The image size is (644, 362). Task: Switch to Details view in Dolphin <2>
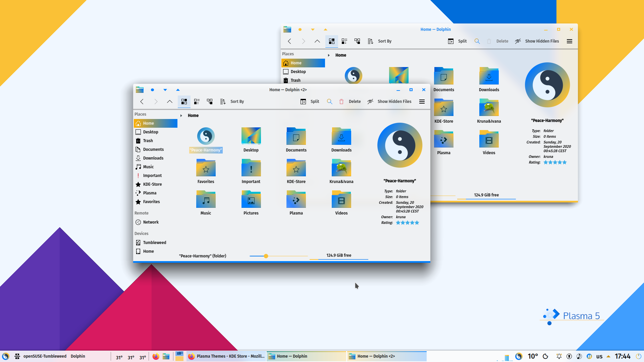(210, 102)
